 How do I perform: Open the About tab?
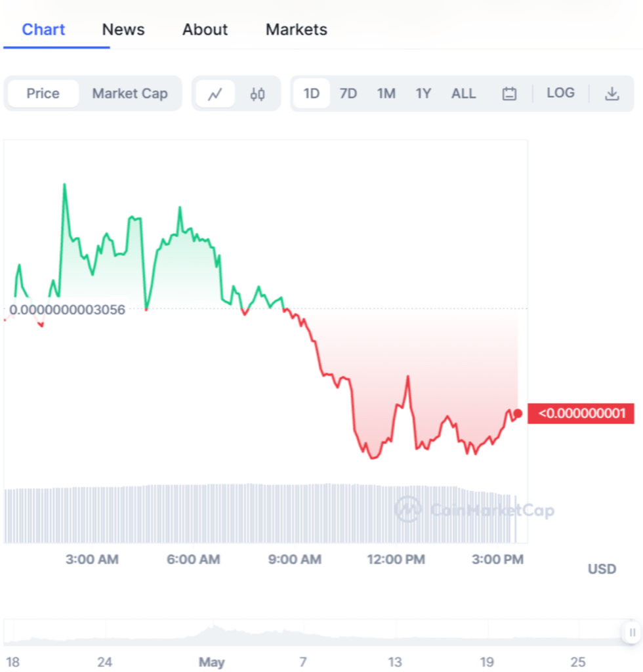tap(205, 30)
